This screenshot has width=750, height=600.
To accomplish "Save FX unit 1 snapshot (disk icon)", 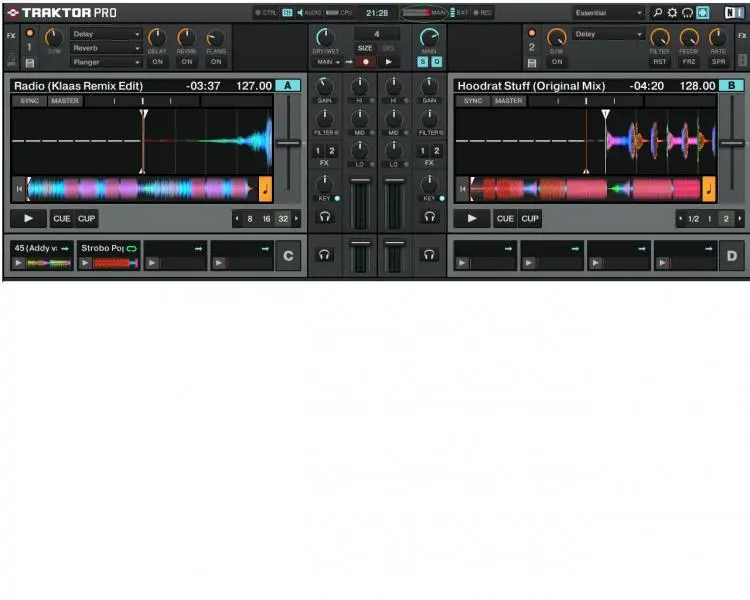I will click(x=29, y=63).
